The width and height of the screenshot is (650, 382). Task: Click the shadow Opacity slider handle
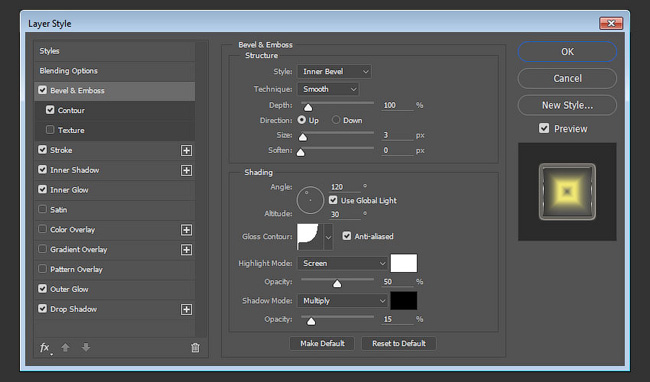(x=311, y=321)
